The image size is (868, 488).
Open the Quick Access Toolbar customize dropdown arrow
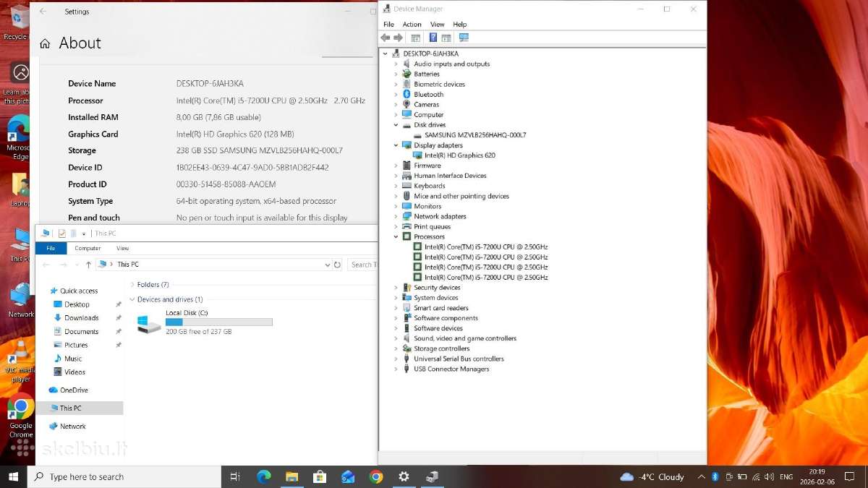pos(84,234)
